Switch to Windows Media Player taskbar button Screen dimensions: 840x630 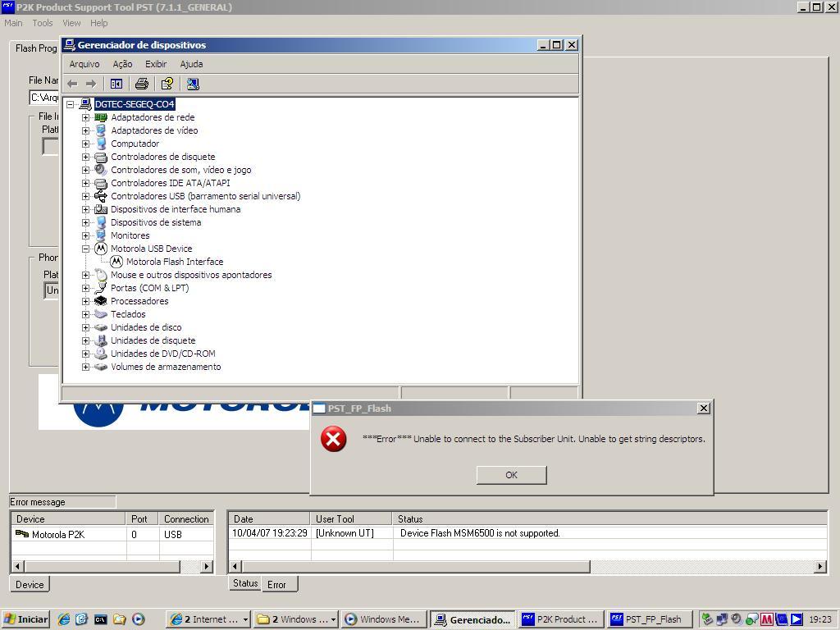(x=384, y=619)
